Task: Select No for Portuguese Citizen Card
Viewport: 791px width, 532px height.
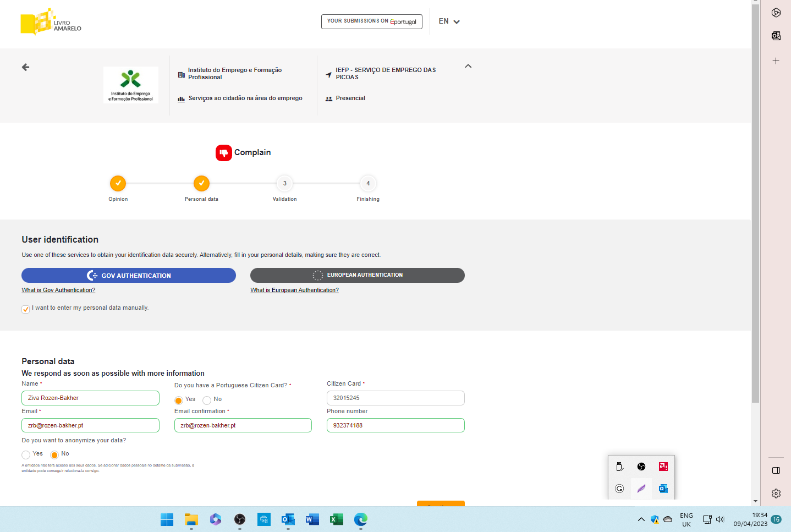Action: click(x=207, y=400)
